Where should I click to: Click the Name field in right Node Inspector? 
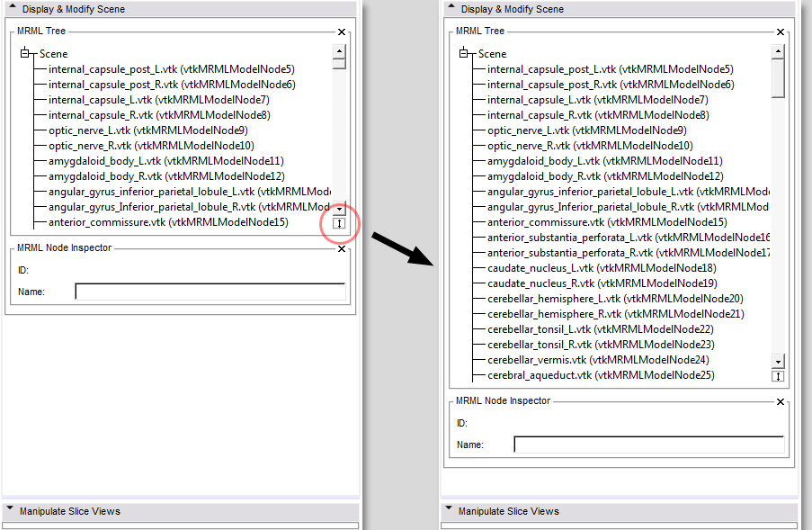(x=648, y=445)
